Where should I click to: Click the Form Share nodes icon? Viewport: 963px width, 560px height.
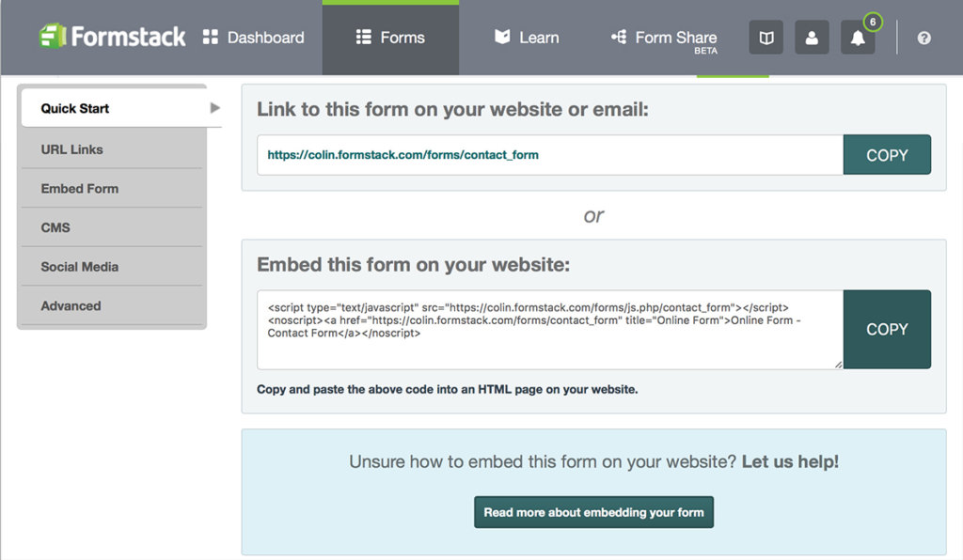coord(619,38)
